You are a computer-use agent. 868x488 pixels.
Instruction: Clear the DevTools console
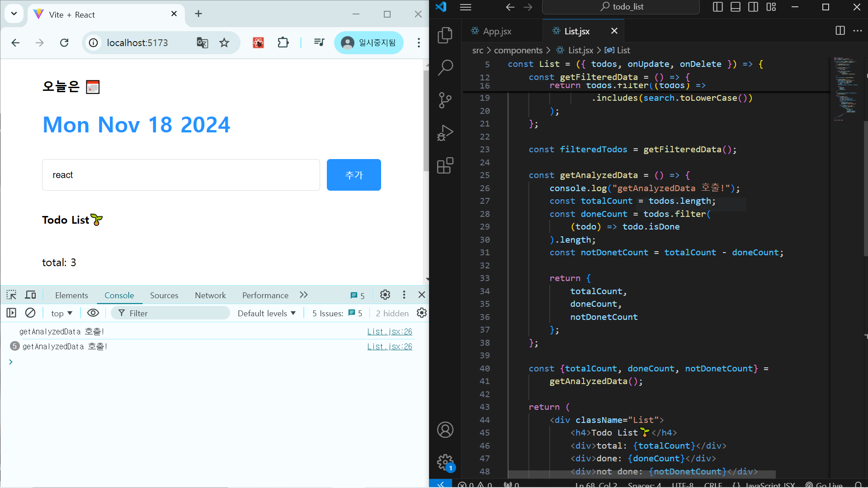point(30,313)
